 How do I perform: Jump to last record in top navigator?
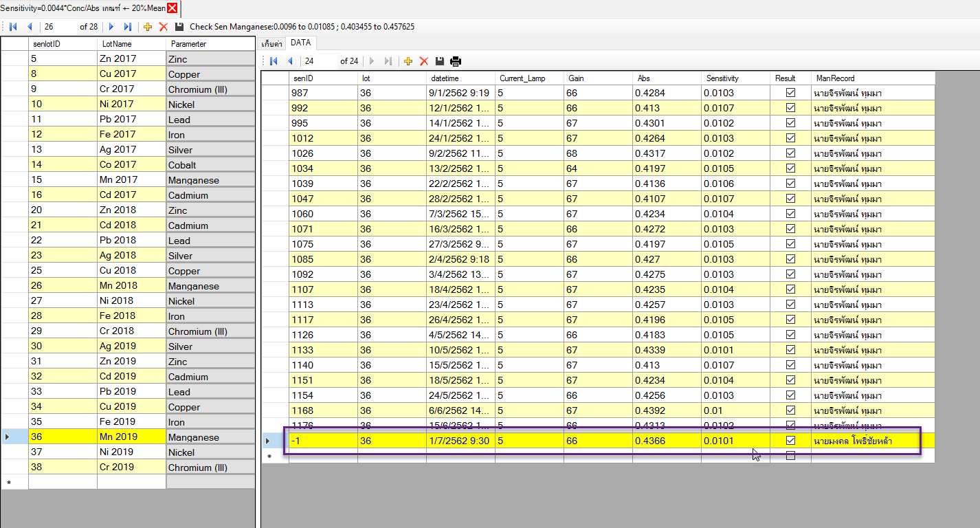pyautogui.click(x=127, y=27)
